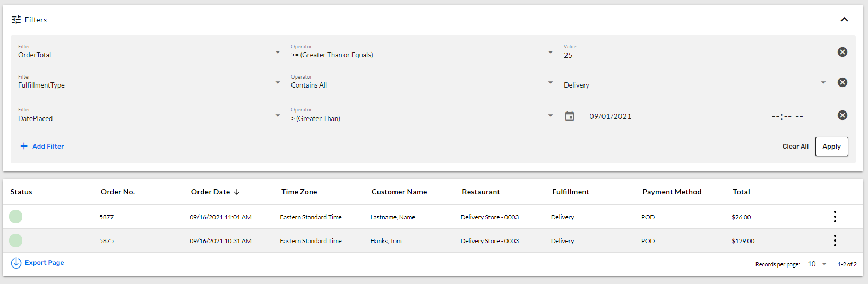Screen dimensions: 868x284
Task: Sort by the Order No. column
Action: (x=118, y=192)
